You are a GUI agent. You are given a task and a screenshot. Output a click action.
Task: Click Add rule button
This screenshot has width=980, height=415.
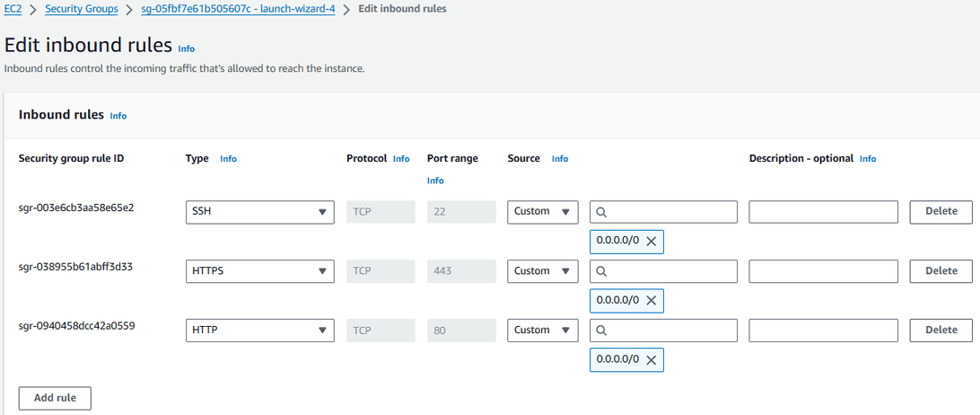(55, 398)
